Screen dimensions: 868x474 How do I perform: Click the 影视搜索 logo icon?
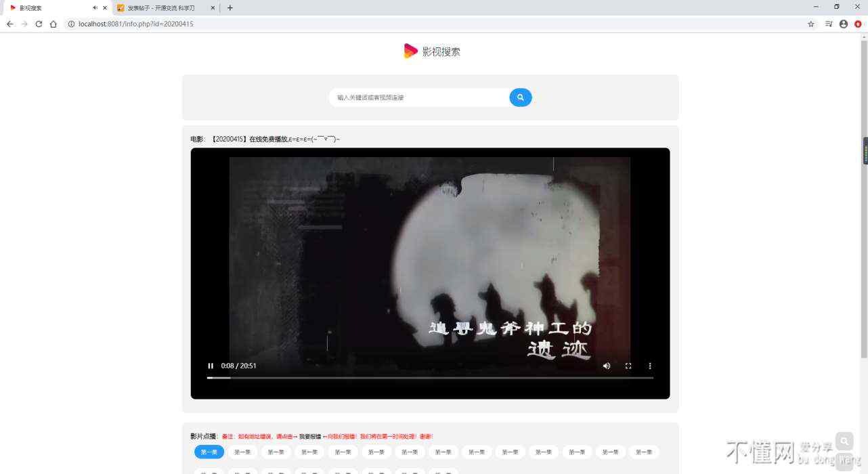point(410,51)
